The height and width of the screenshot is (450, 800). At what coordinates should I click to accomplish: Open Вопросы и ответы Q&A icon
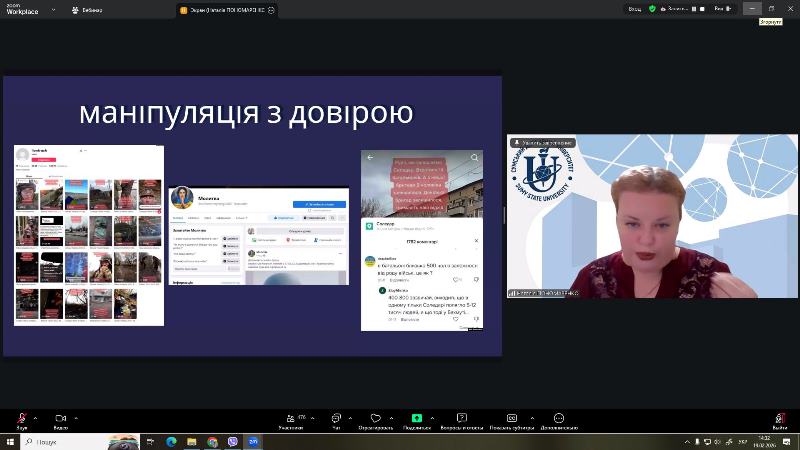[462, 418]
